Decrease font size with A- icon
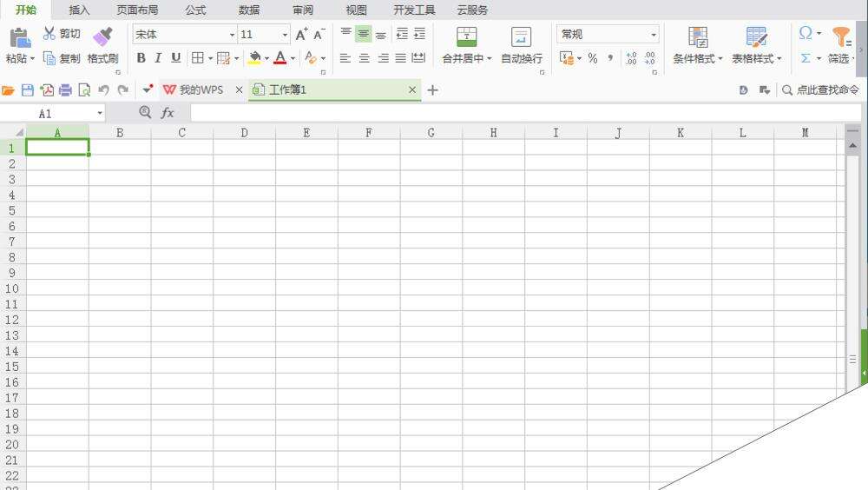 click(x=319, y=35)
